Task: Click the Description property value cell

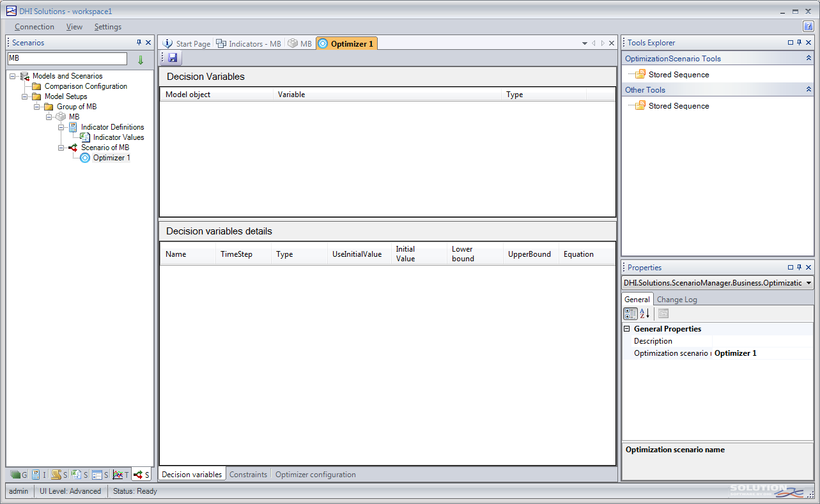Action: pyautogui.click(x=762, y=341)
